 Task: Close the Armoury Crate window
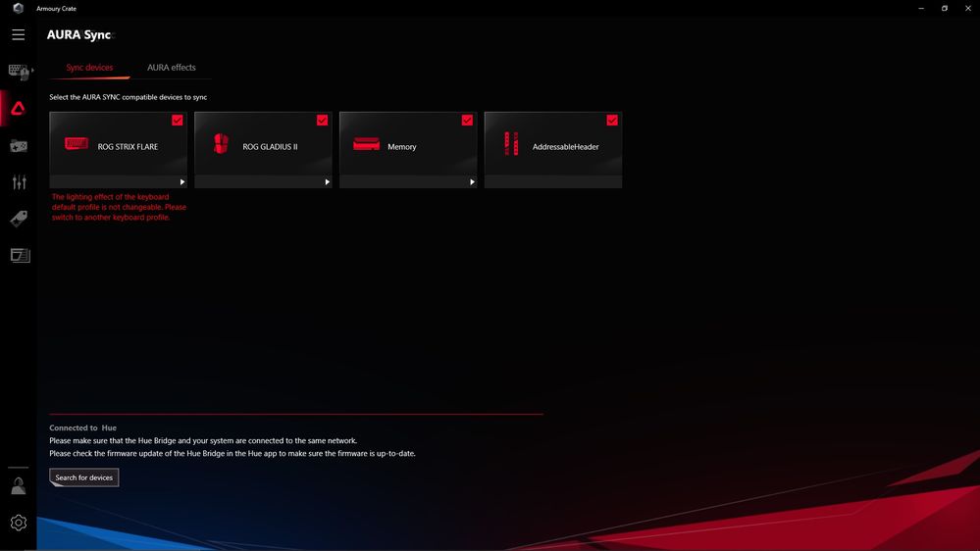[968, 8]
